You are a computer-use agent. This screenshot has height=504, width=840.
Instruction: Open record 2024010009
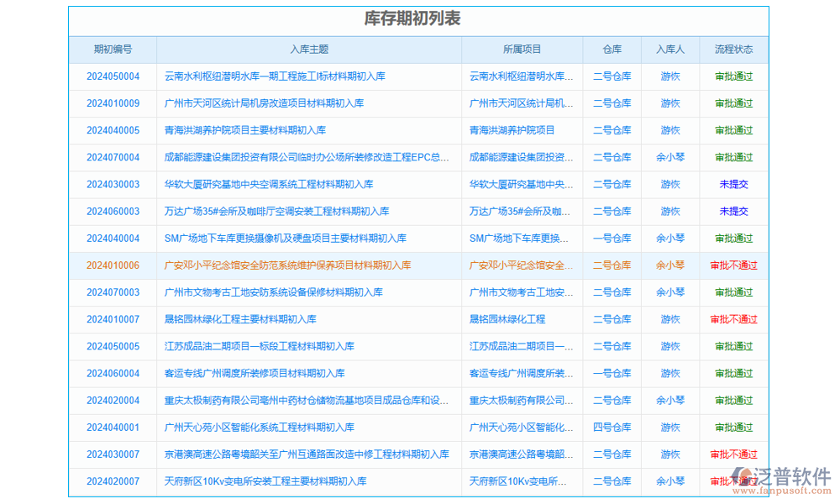115,103
